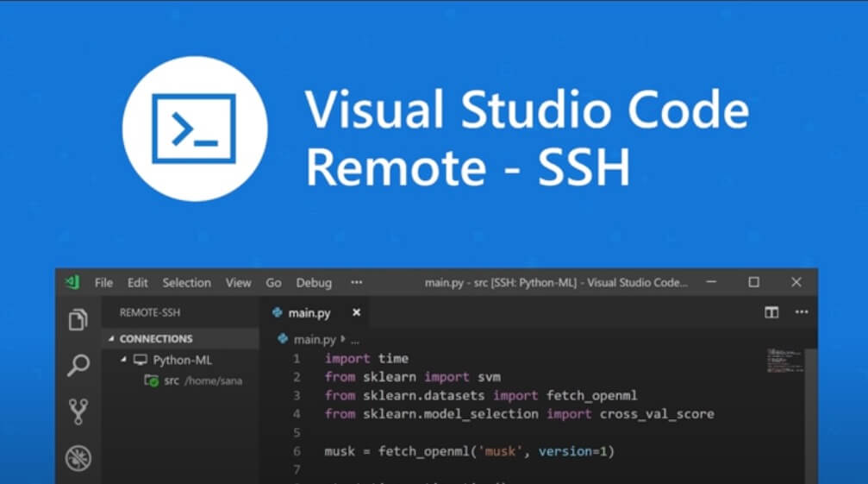The image size is (868, 484).
Task: Close the VS Code window
Action: click(796, 282)
